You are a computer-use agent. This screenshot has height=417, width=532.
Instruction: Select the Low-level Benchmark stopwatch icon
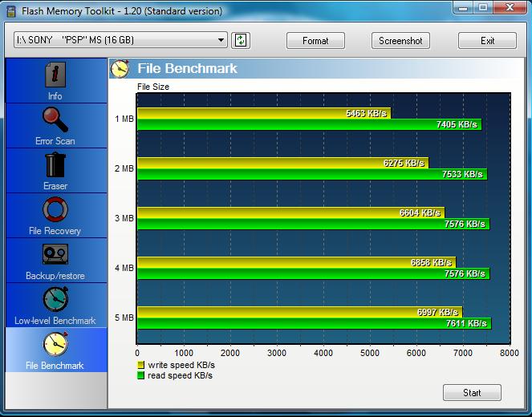click(x=55, y=300)
